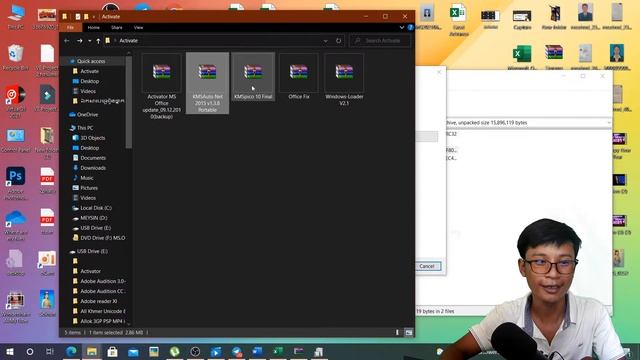Viewport: 640px width, 360px height.
Task: Open the All Khmer Unicode folder
Action: [x=103, y=311]
